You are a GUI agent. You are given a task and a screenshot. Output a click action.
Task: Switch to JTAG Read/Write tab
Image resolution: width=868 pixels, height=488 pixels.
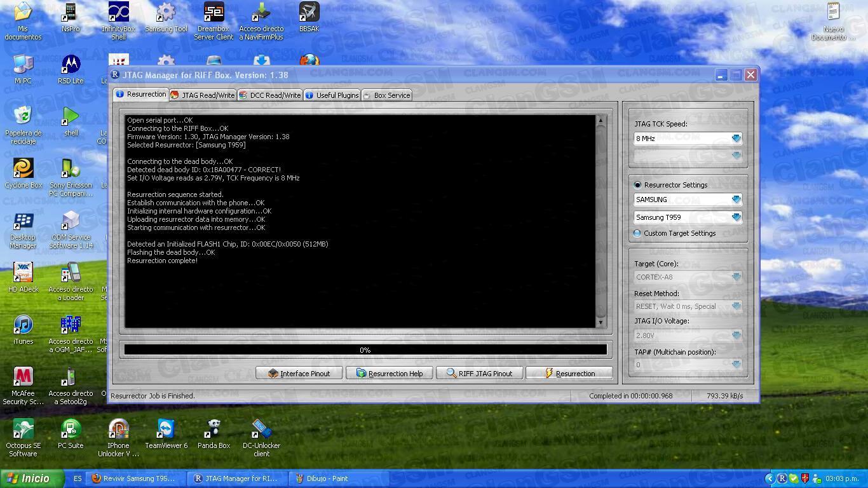click(202, 95)
